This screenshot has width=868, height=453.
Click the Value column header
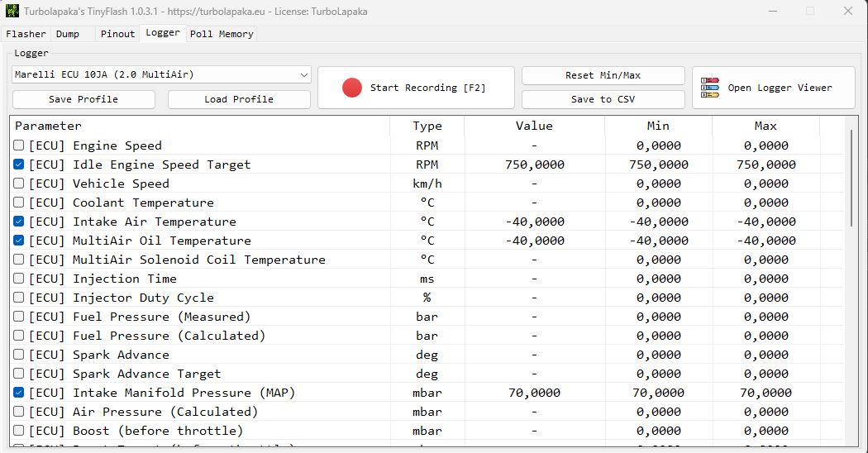click(534, 126)
